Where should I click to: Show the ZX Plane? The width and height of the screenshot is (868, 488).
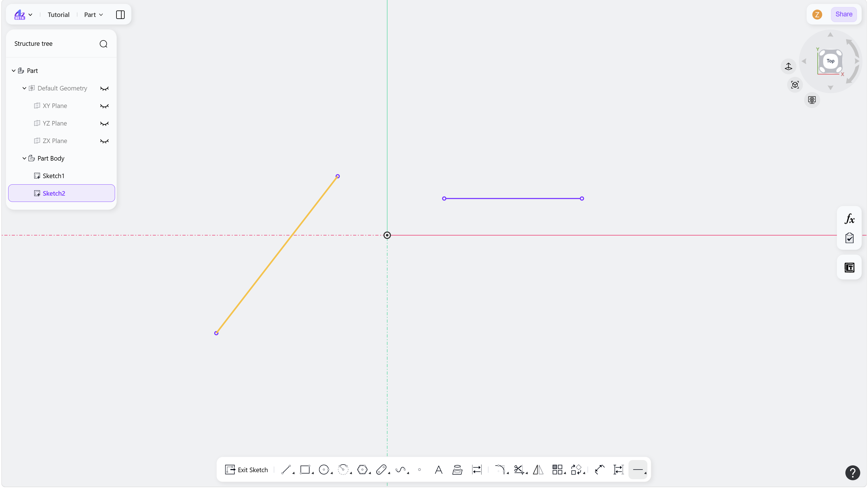(105, 141)
